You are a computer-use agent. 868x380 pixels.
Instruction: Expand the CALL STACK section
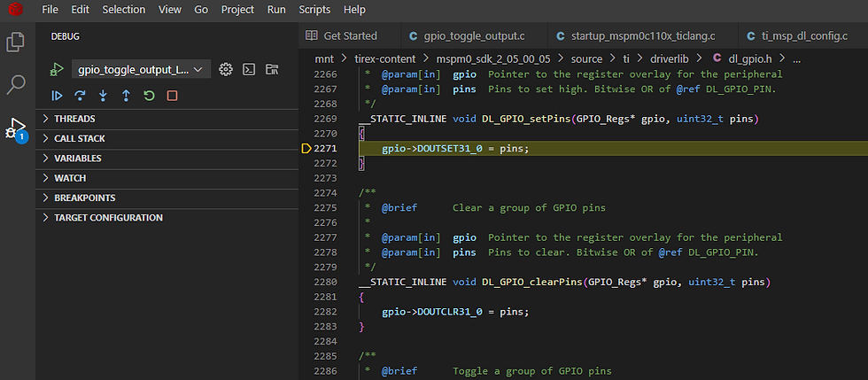[x=79, y=138]
